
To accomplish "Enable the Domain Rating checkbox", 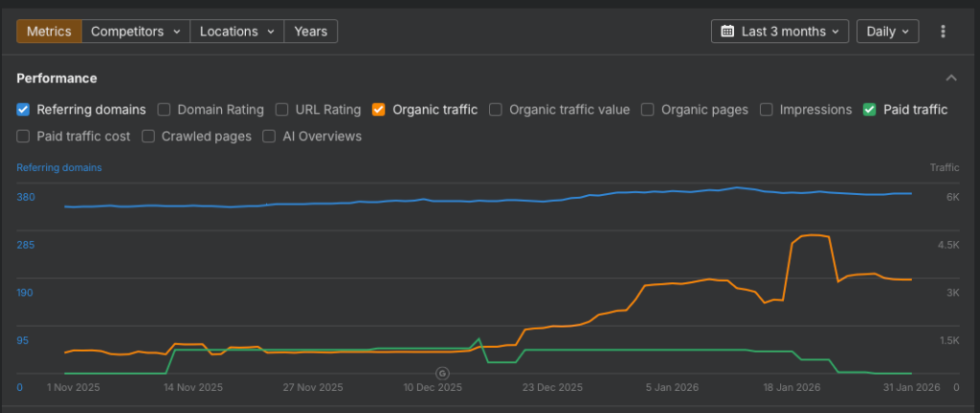I will pyautogui.click(x=165, y=110).
